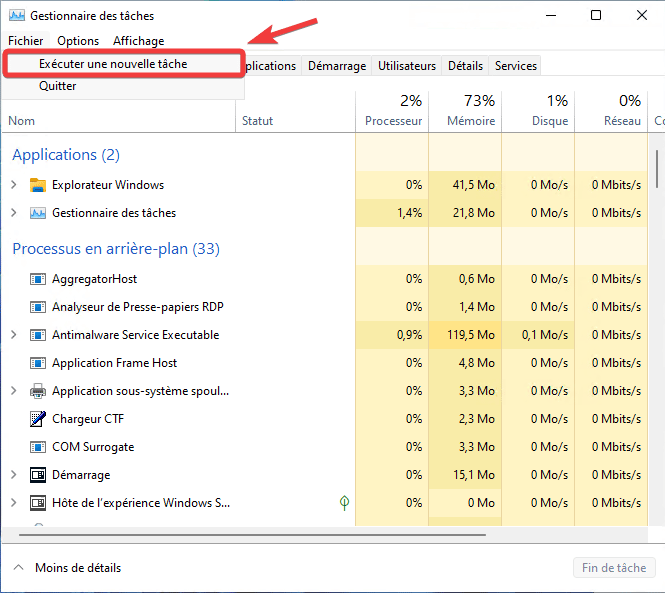Image resolution: width=665 pixels, height=593 pixels.
Task: Expand the Gestionnaire des tâches process group
Action: (x=14, y=213)
